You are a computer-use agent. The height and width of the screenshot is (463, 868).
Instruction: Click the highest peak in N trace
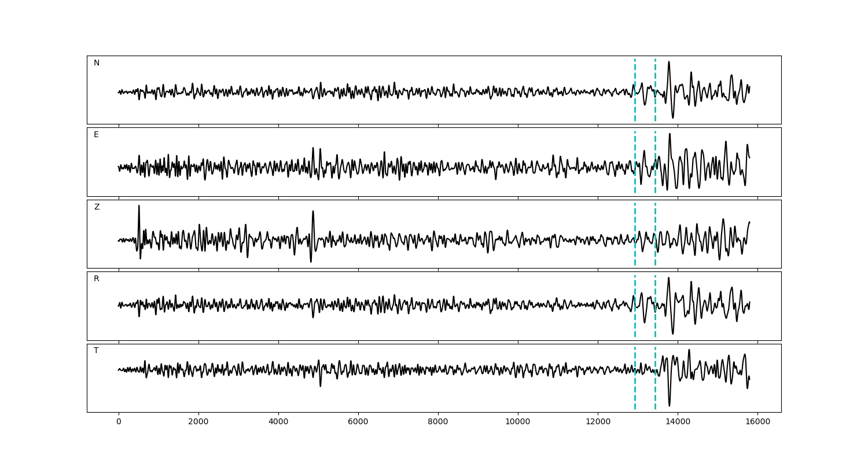[669, 63]
